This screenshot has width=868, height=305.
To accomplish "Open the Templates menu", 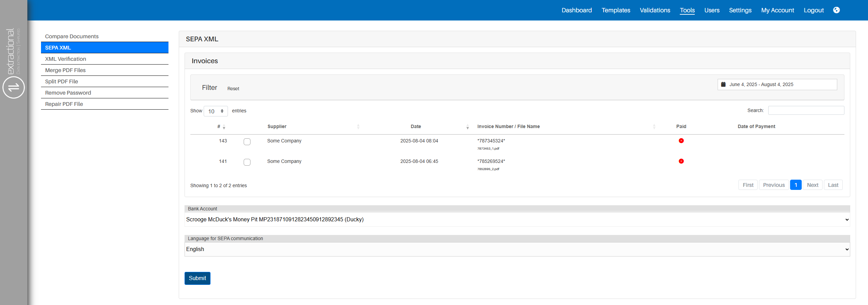I will pos(616,10).
